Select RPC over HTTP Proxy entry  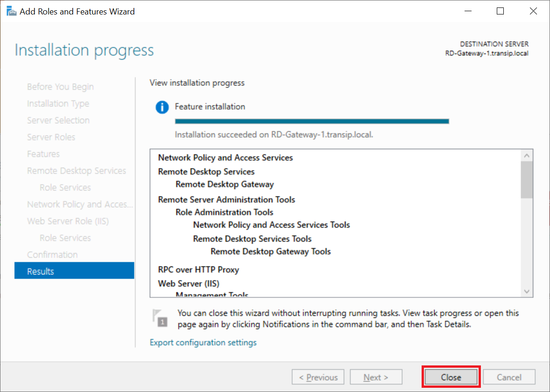[x=198, y=270]
